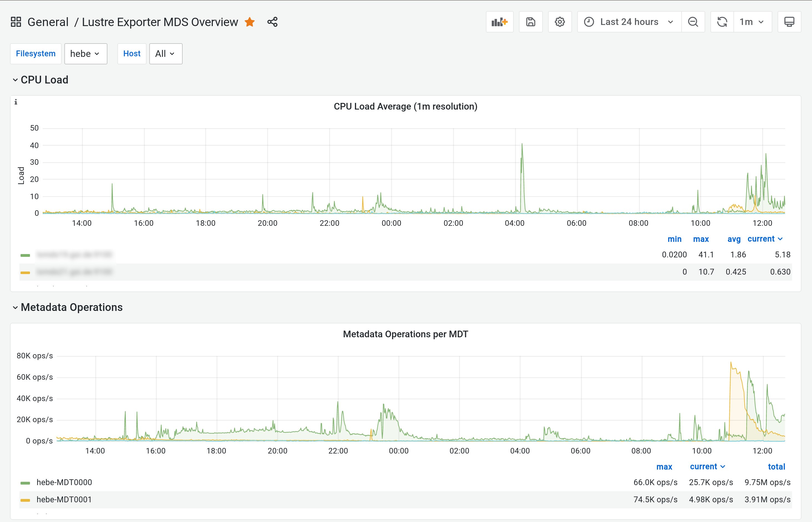
Task: Click the dashboards grid icon
Action: [16, 22]
